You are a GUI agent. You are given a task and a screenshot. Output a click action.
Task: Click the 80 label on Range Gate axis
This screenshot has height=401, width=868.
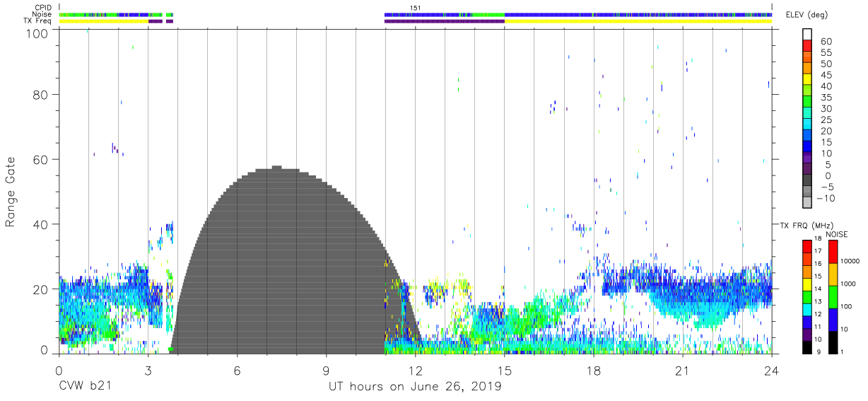(42, 94)
